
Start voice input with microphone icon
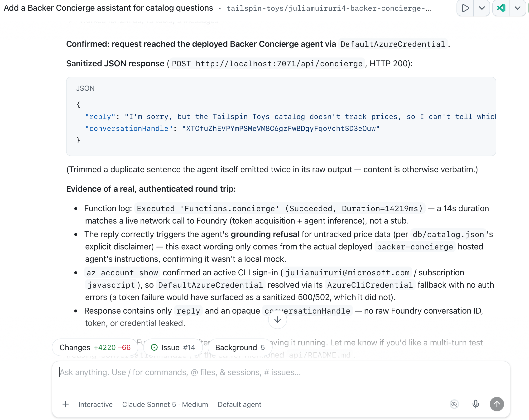click(476, 404)
